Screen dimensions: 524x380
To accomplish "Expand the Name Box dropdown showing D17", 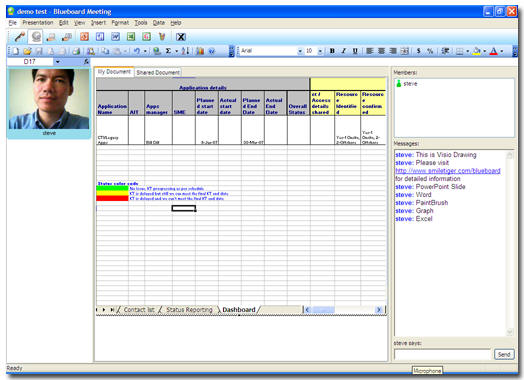I will coord(57,62).
